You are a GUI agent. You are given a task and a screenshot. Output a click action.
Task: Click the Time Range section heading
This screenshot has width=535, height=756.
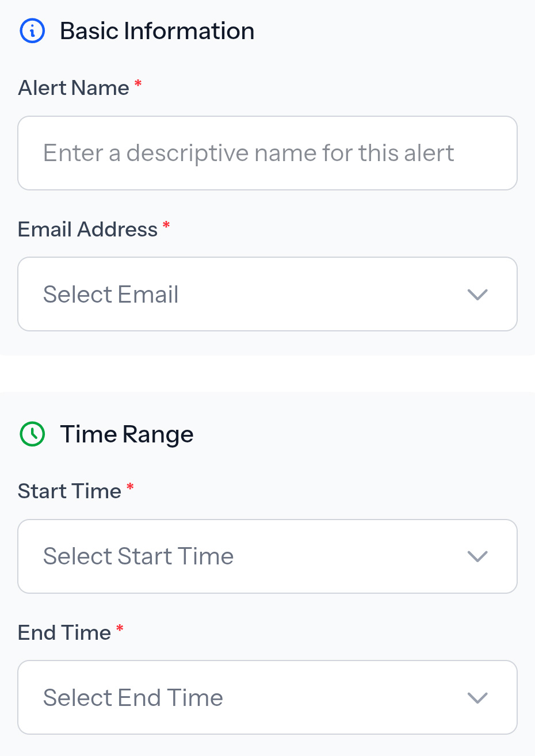coord(127,434)
